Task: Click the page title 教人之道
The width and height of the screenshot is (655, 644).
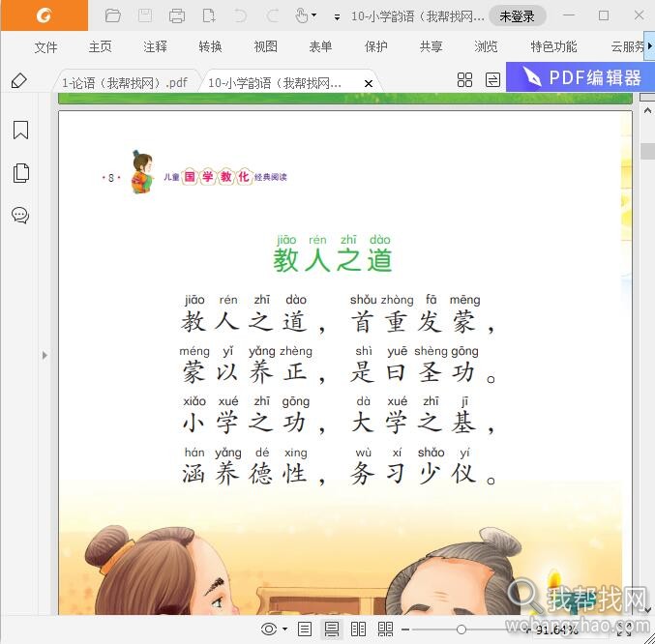Action: [x=333, y=260]
